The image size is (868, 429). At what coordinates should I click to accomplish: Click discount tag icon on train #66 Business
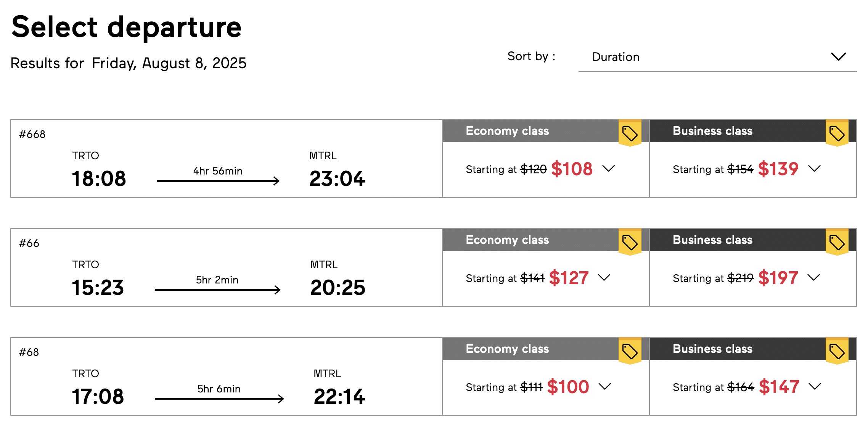coord(837,242)
